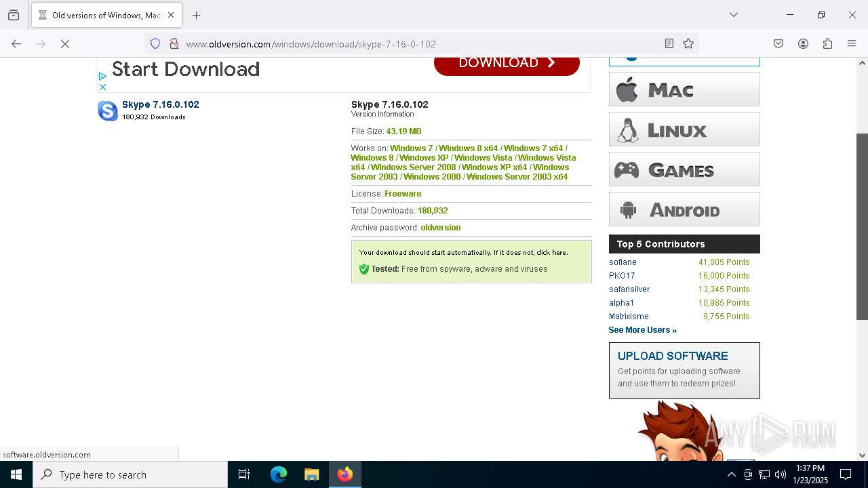Click scrollbar down arrow

pos(862,455)
